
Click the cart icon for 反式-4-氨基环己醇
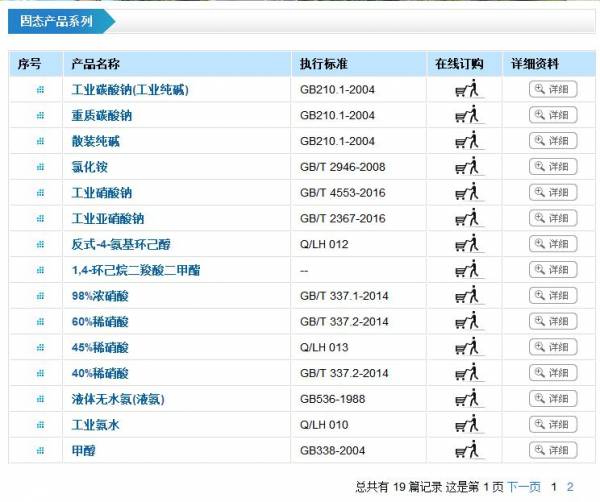(466, 244)
